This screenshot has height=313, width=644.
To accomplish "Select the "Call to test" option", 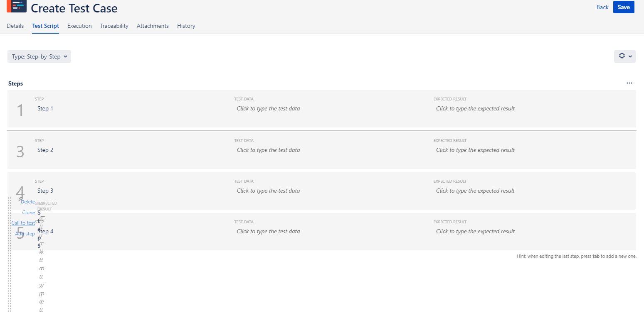I will click(x=23, y=223).
